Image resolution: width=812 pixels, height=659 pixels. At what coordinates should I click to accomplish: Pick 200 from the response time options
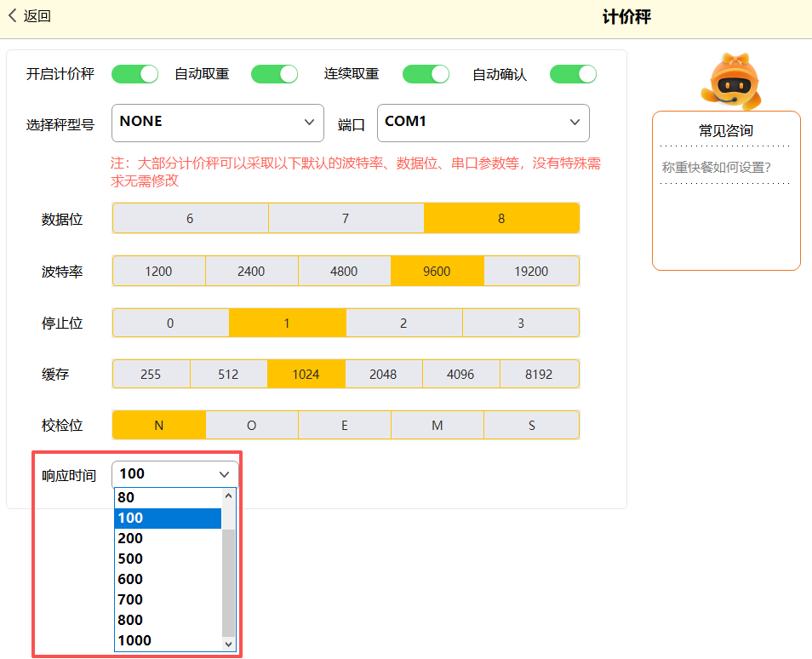(168, 538)
